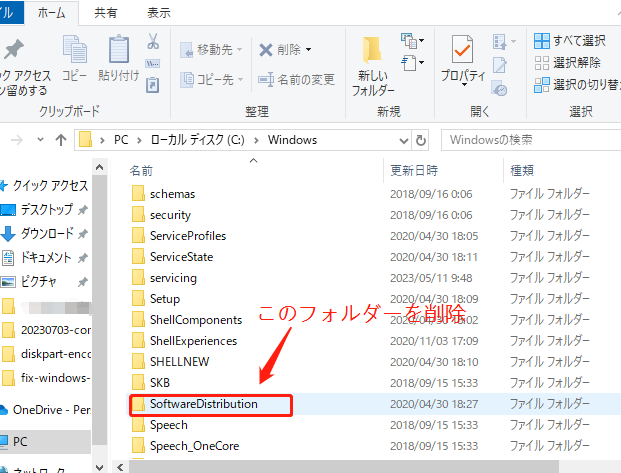Click the Pictures icon in the sidebar

pos(8,282)
